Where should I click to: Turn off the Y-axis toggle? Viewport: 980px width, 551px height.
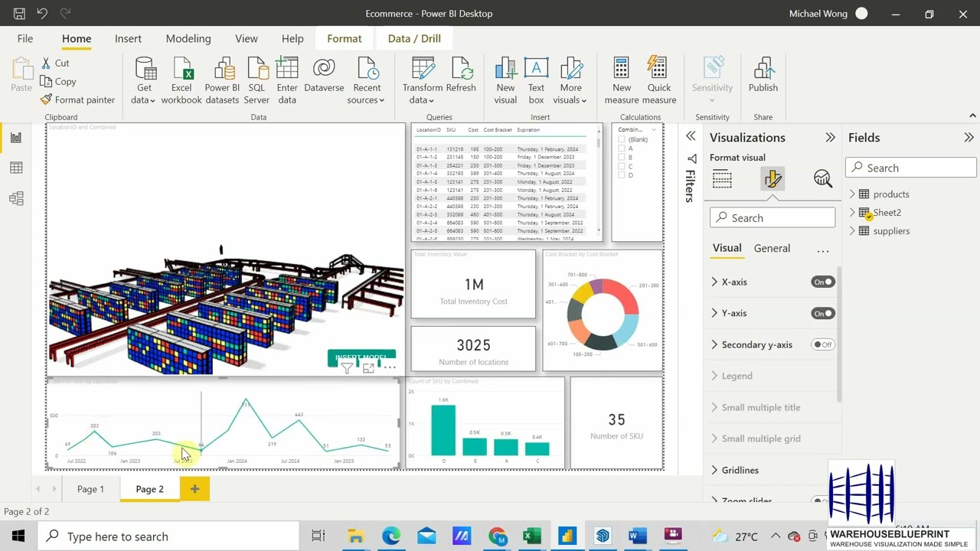(x=823, y=313)
